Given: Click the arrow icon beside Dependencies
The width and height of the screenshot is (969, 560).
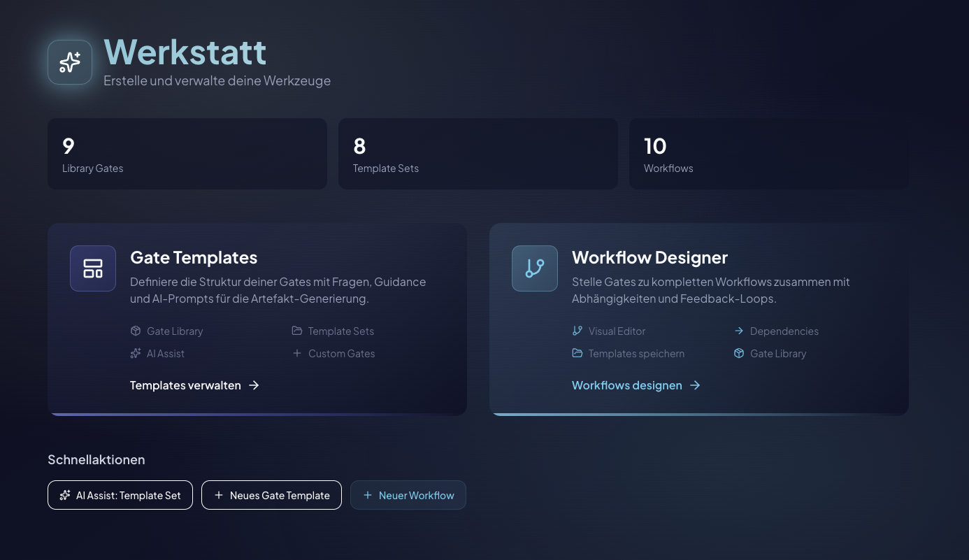Looking at the screenshot, I should tap(739, 331).
